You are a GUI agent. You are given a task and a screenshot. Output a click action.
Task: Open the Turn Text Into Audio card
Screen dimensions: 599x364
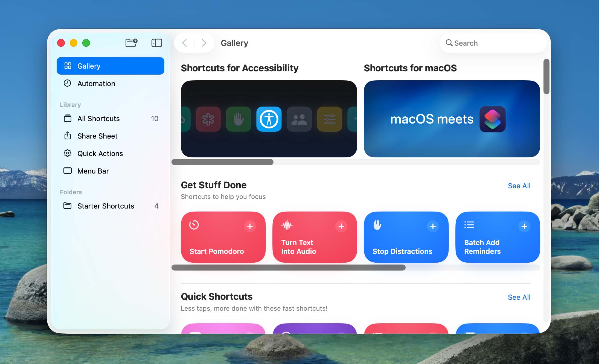tap(315, 237)
